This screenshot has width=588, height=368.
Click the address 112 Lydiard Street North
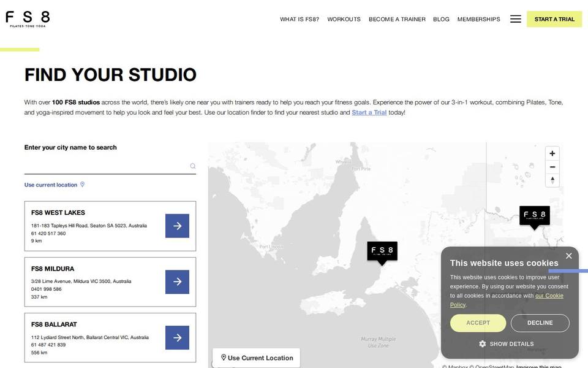click(x=90, y=337)
